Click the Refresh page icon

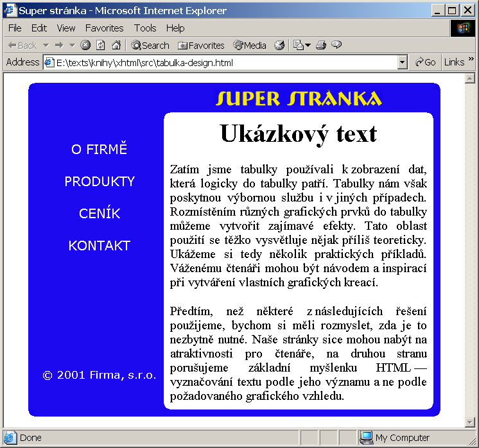[101, 45]
